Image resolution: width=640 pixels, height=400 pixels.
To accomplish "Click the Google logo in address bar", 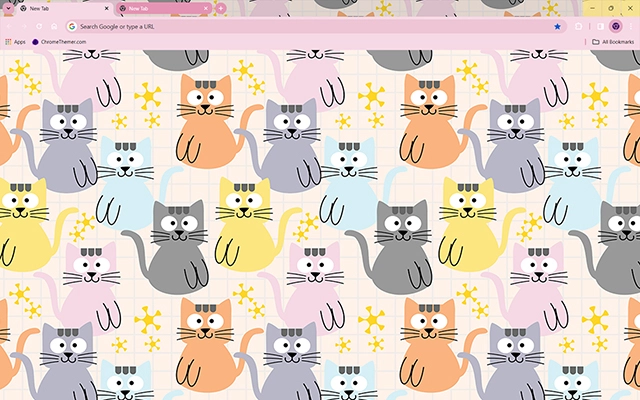I will point(72,27).
